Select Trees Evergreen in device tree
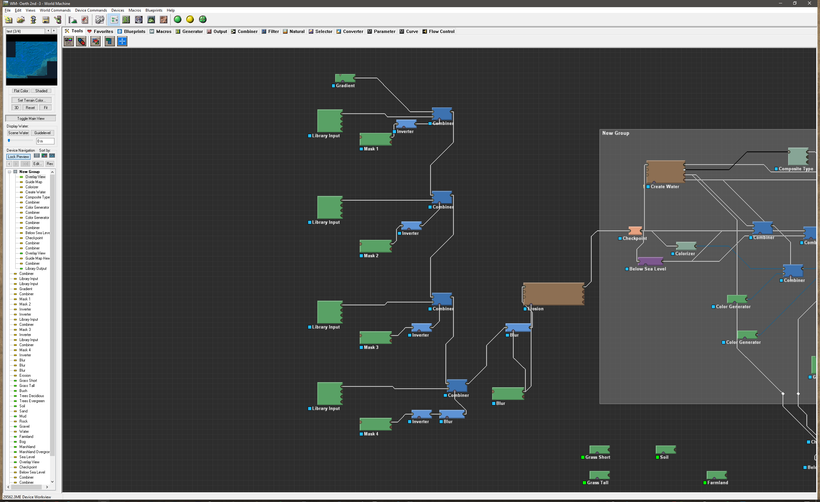Viewport: 820px width, 502px height. tap(32, 401)
